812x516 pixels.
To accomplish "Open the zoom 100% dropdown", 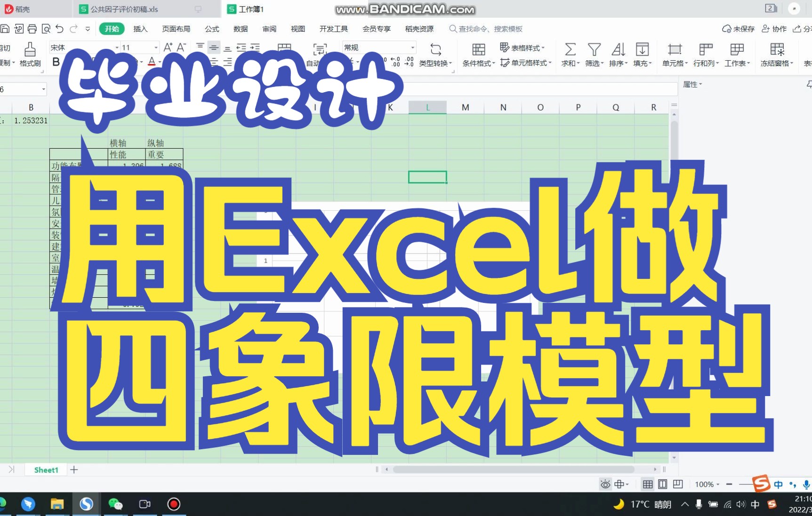I will [x=707, y=484].
